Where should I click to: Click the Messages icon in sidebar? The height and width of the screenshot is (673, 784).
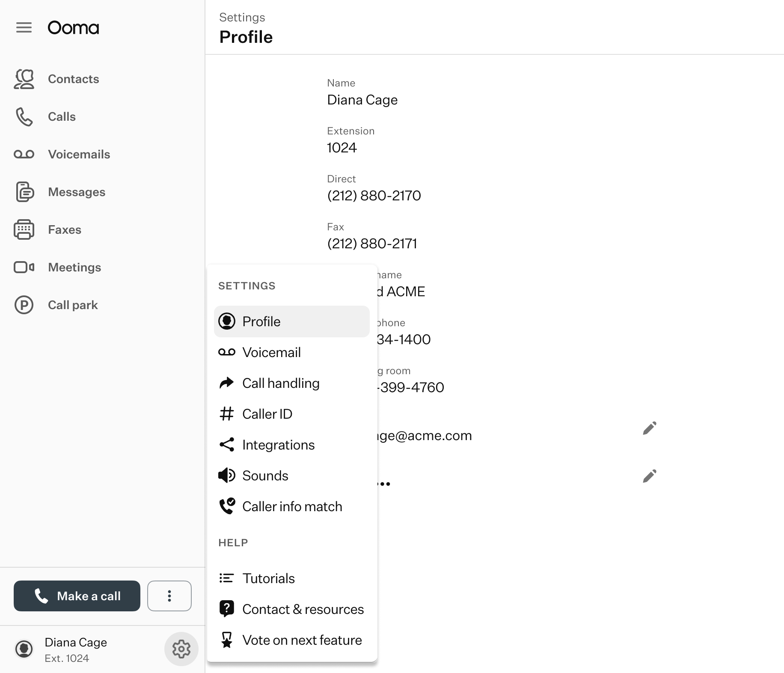tap(24, 192)
